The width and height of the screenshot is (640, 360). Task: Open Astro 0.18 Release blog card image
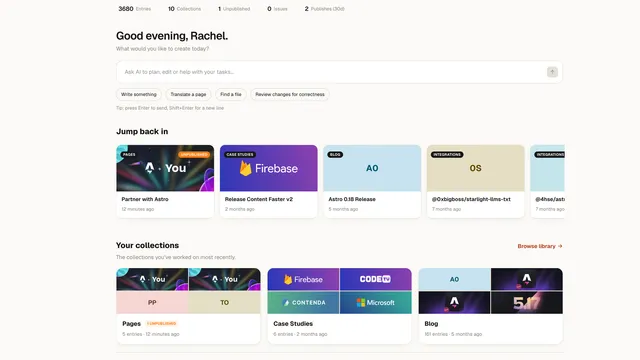pyautogui.click(x=372, y=168)
